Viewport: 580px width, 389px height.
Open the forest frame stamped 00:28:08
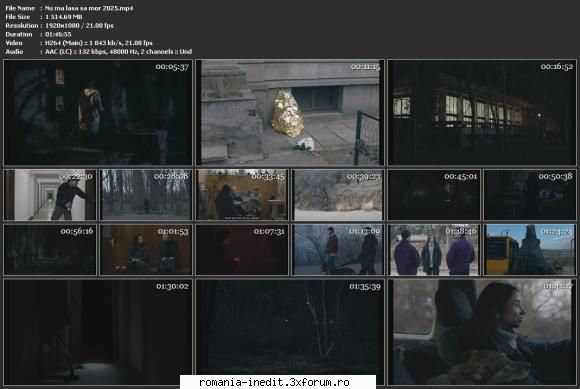click(146, 195)
